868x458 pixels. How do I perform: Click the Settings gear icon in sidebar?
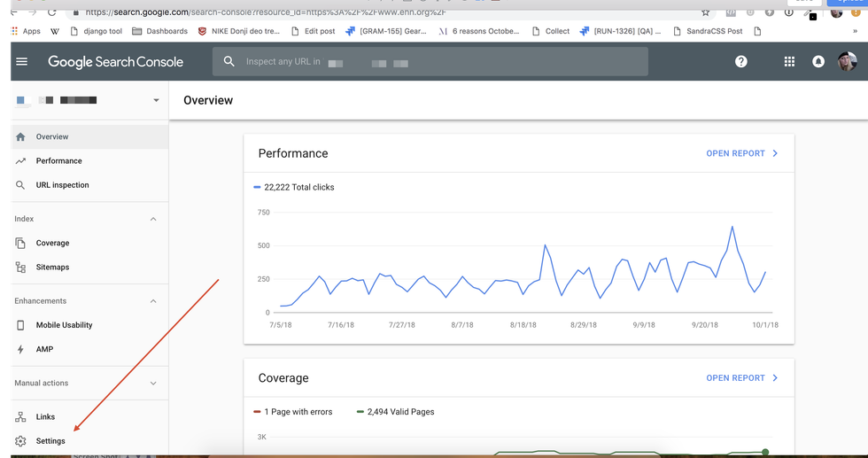click(x=21, y=441)
